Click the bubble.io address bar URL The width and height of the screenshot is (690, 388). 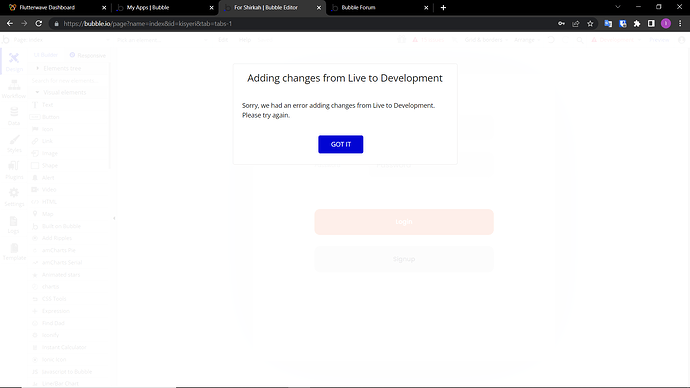pos(147,24)
